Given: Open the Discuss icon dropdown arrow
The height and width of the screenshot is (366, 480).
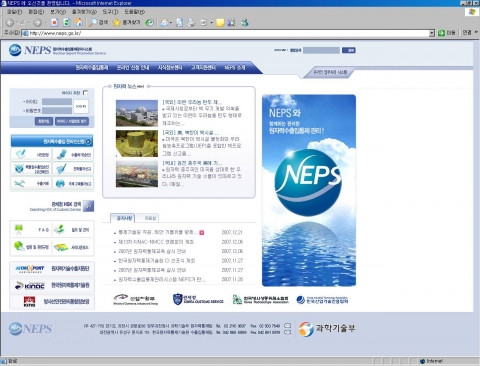Looking at the screenshot, I should [211, 23].
